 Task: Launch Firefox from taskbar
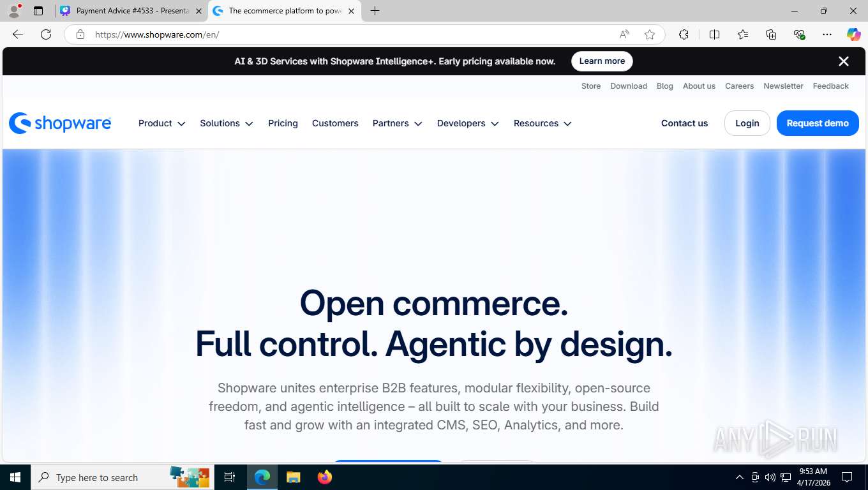coord(324,477)
